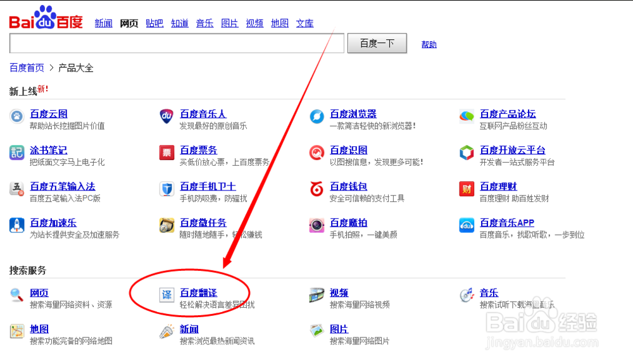
Task: Click the Baidu logo
Action: coord(46,18)
